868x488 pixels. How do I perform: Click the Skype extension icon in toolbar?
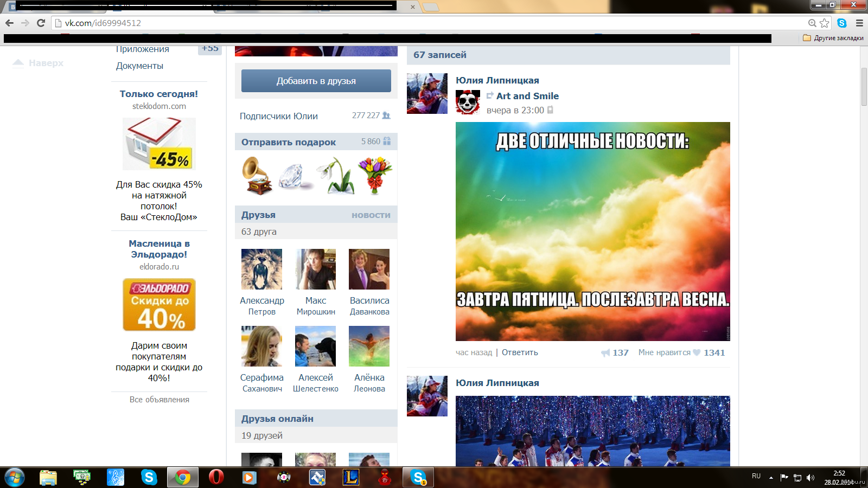click(842, 23)
